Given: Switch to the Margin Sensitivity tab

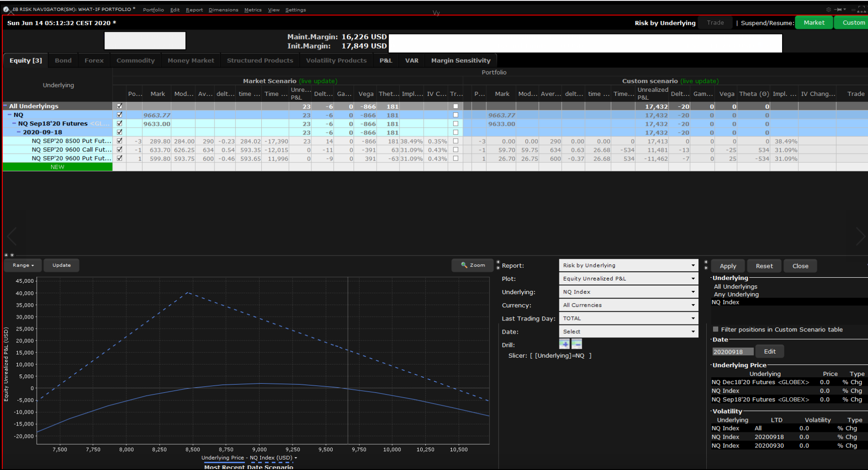Looking at the screenshot, I should pos(460,60).
